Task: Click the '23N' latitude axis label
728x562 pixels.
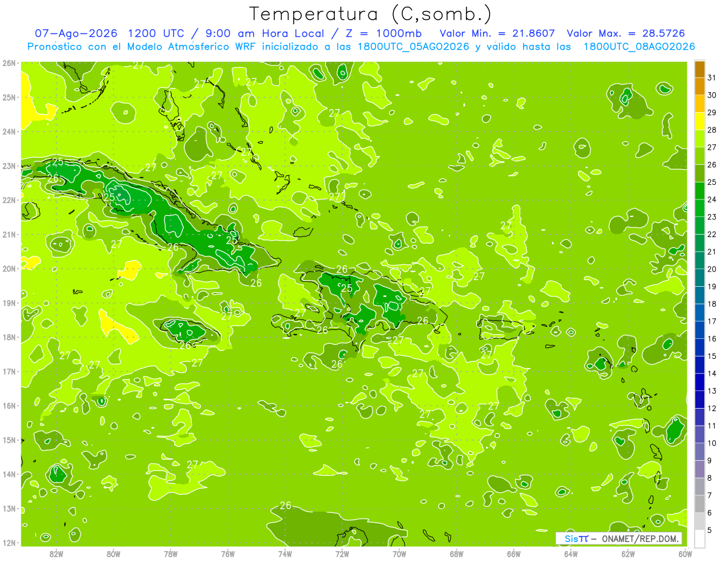Action: 8,166
